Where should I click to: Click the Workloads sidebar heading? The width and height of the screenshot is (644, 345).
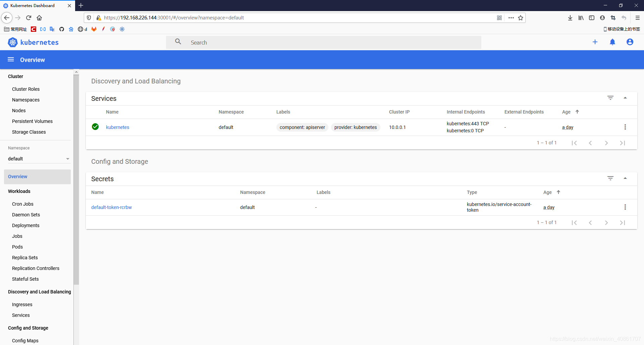point(19,191)
